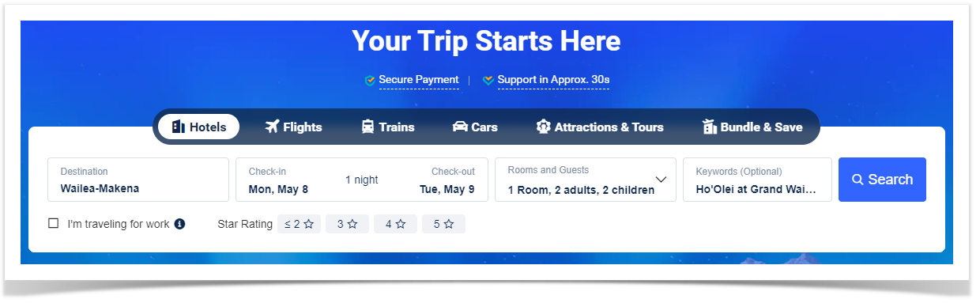
Task: Click the info icon beside traveling for work
Action: pos(179,224)
